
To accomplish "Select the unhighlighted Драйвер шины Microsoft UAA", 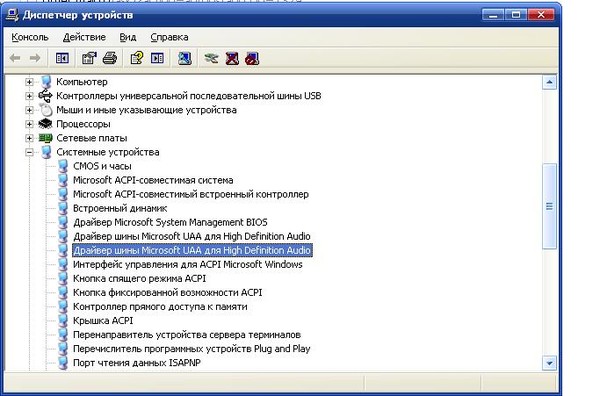I will tap(192, 236).
